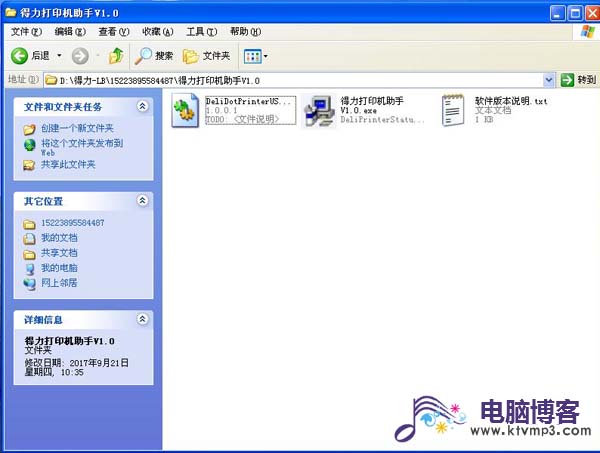Click the folder icon in the title bar

click(x=10, y=12)
